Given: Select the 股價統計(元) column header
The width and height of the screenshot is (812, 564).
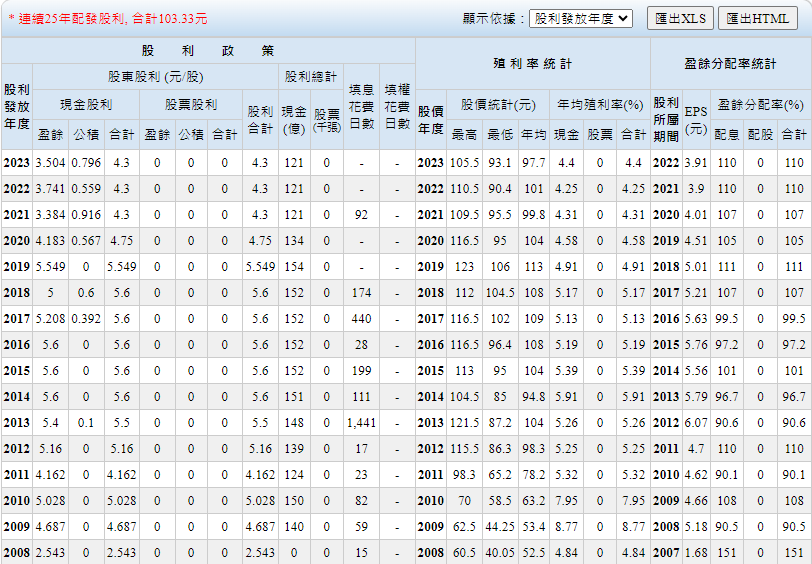Looking at the screenshot, I should point(498,104).
